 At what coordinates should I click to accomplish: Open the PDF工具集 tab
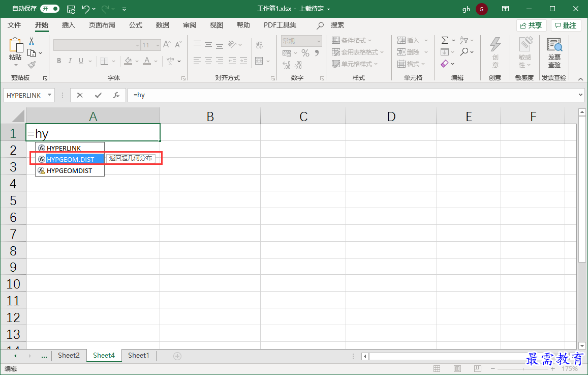click(280, 25)
